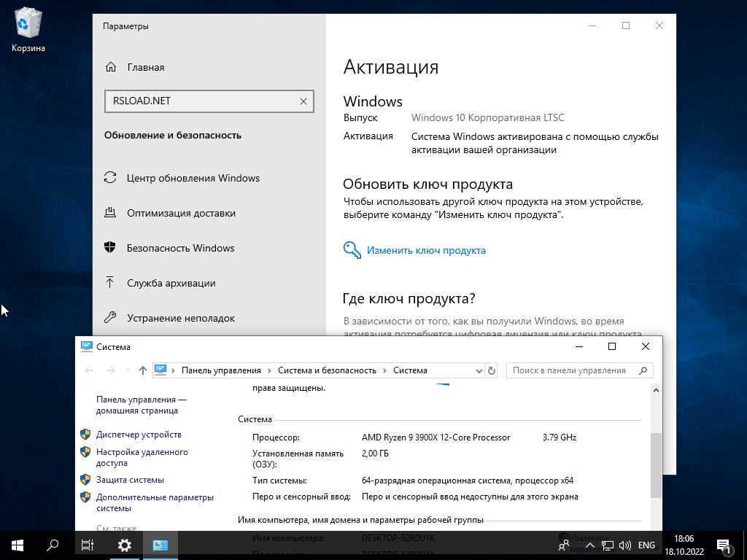
Task: Click the scroll-up arrow in Система window
Action: pos(656,391)
